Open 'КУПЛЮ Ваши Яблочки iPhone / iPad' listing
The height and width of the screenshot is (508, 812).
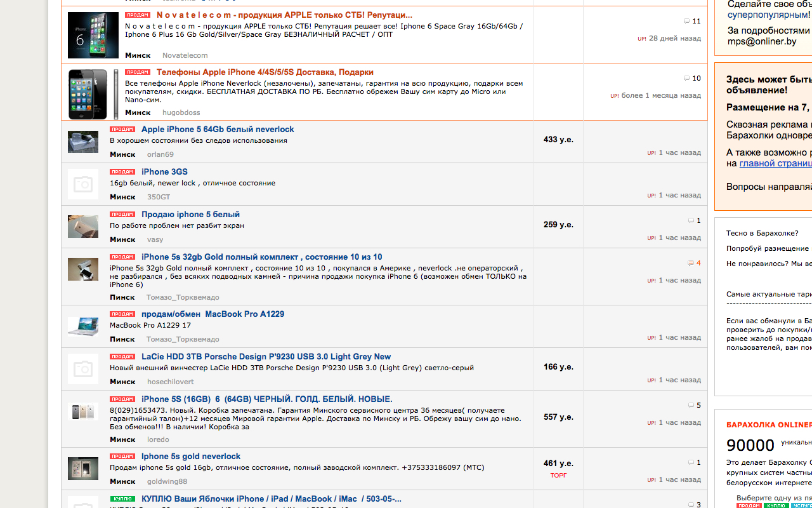271,498
